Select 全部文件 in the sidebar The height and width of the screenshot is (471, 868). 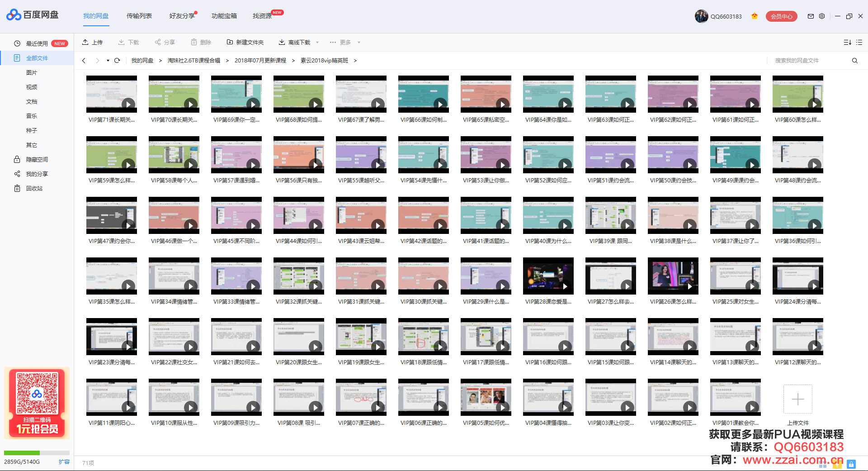point(37,58)
